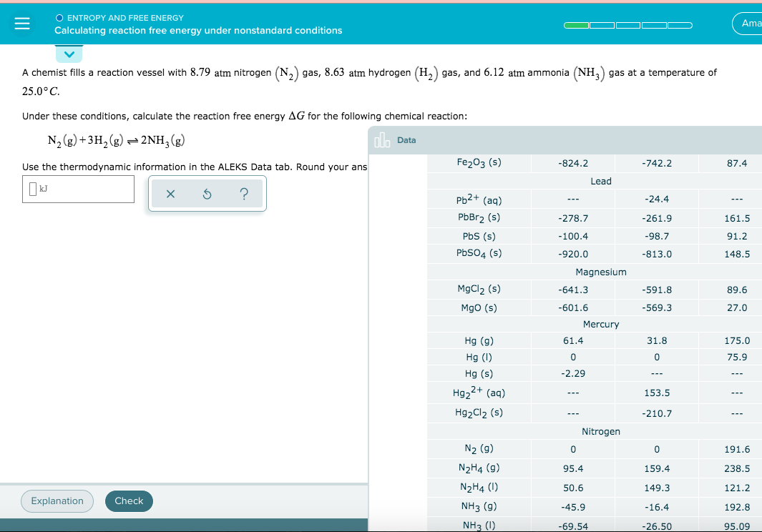This screenshot has width=762, height=532.
Task: Click the Nitrogen section header
Action: pyautogui.click(x=600, y=431)
